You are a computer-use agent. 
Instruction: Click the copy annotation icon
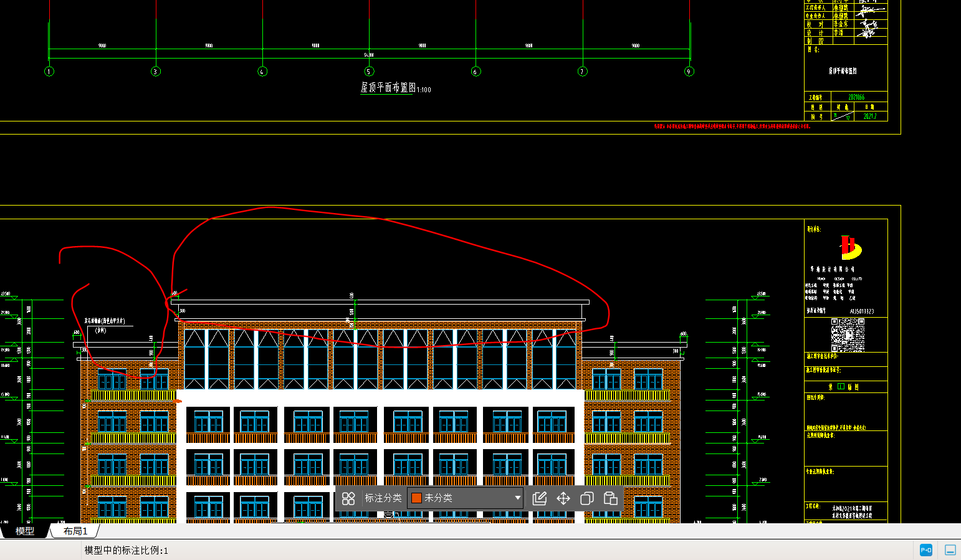pyautogui.click(x=587, y=498)
